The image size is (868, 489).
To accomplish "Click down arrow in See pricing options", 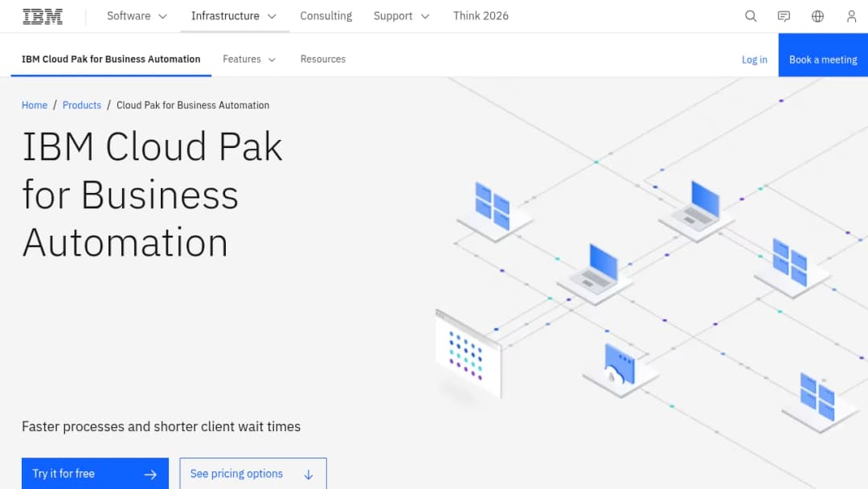I will tap(309, 475).
